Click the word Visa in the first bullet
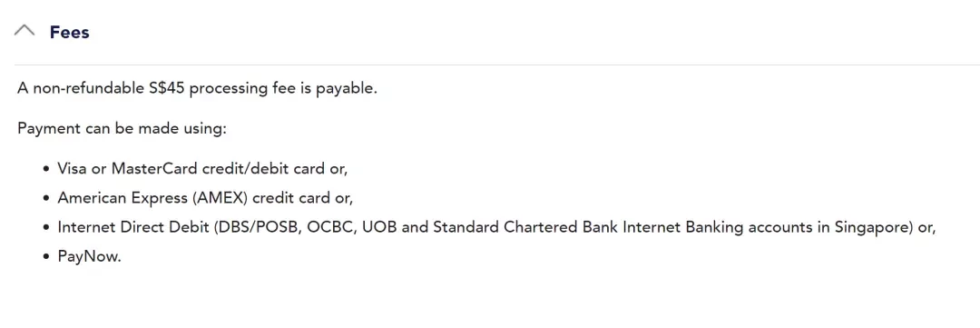The image size is (980, 328). [x=72, y=168]
